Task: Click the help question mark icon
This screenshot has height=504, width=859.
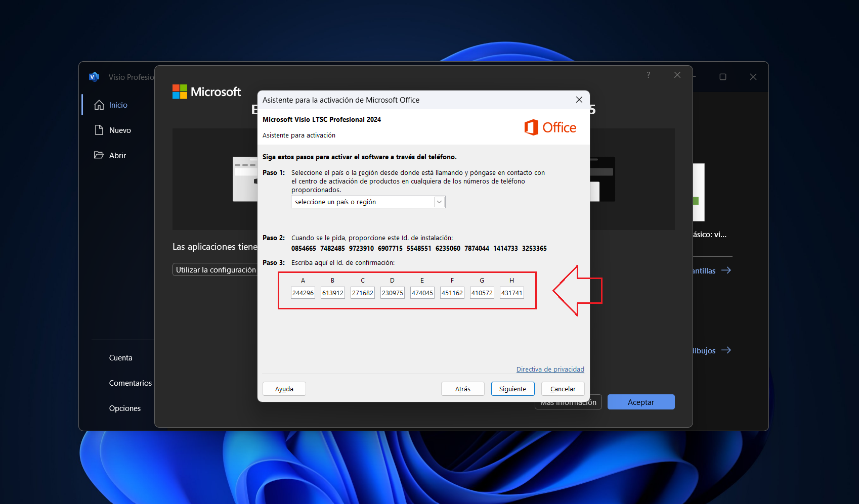Action: pos(649,75)
